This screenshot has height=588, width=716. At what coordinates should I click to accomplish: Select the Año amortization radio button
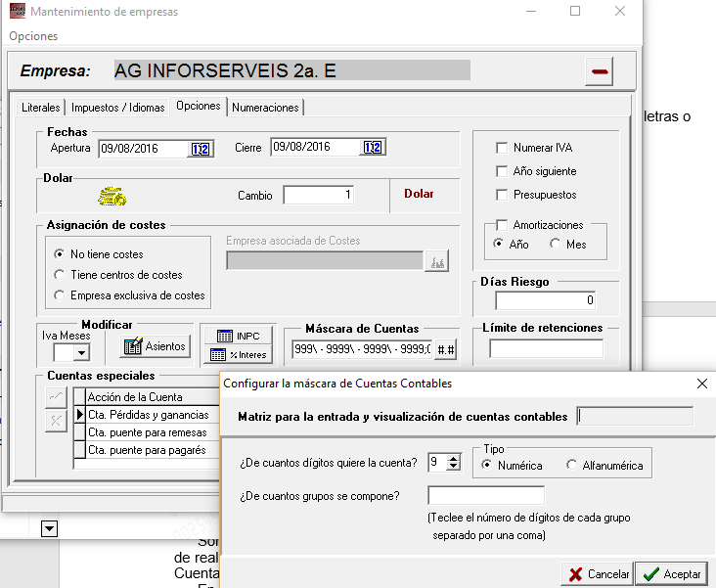coord(499,244)
